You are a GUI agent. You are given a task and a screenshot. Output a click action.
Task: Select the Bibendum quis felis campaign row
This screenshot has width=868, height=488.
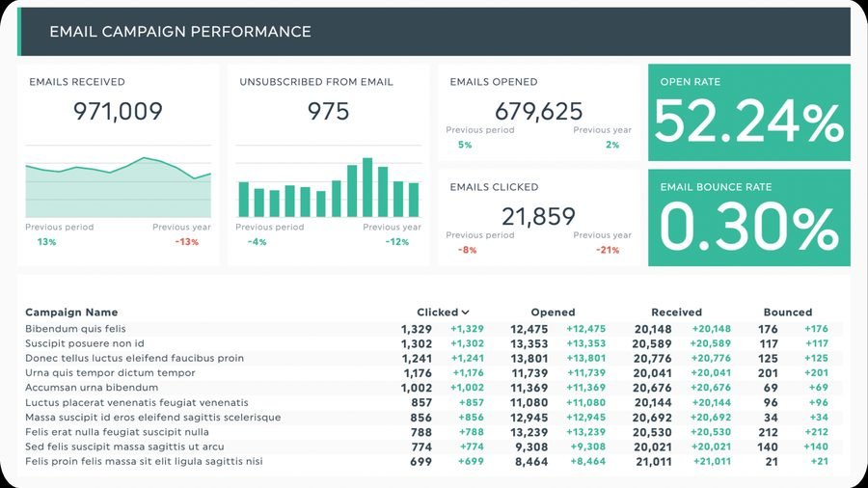(433, 329)
